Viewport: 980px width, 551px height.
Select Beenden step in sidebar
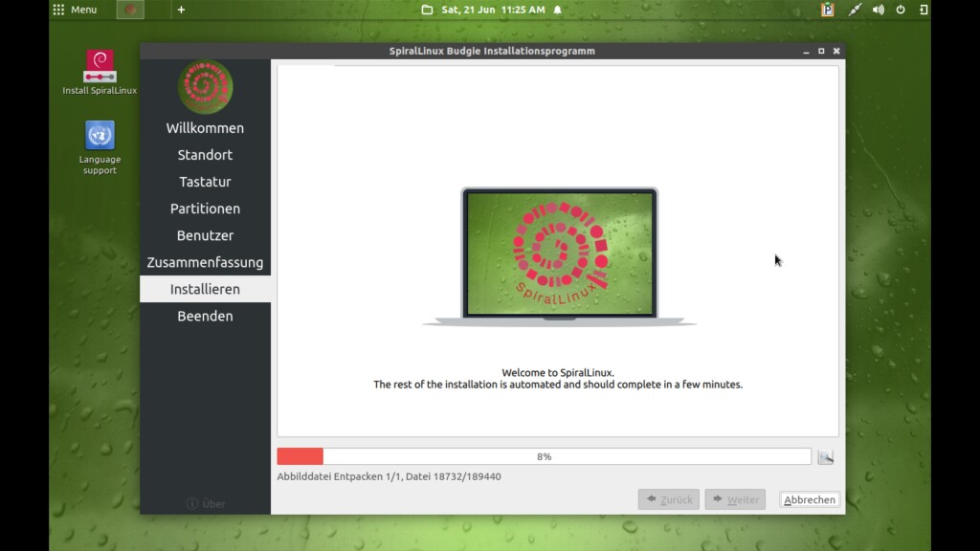[205, 316]
